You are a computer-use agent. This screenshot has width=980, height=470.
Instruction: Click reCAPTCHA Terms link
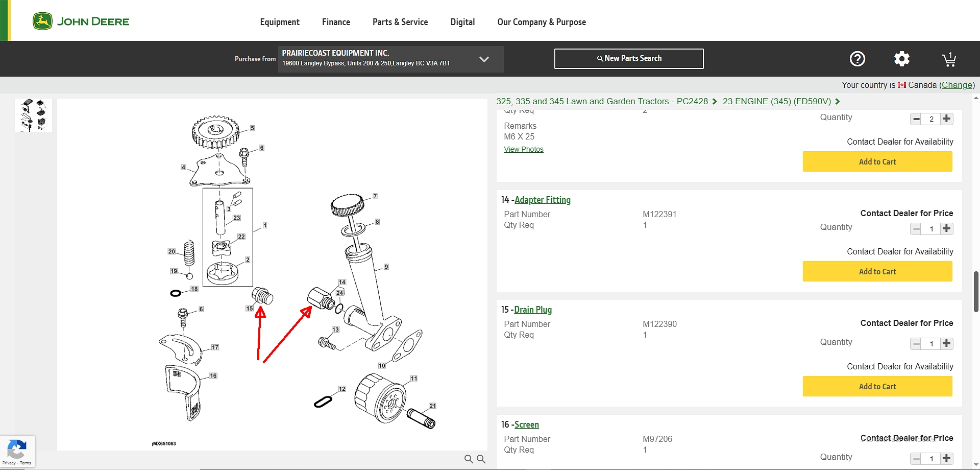coord(26,463)
